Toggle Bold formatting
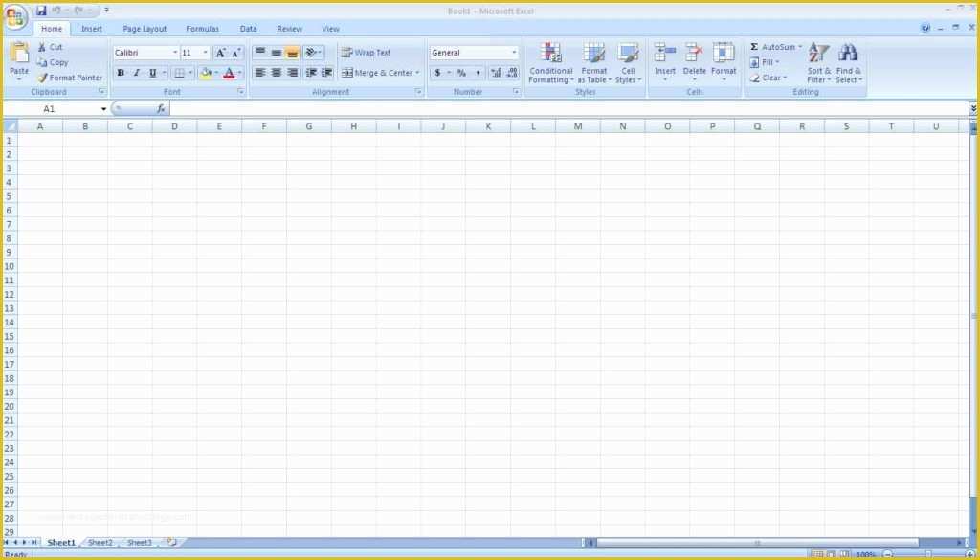The height and width of the screenshot is (560, 980). [121, 73]
